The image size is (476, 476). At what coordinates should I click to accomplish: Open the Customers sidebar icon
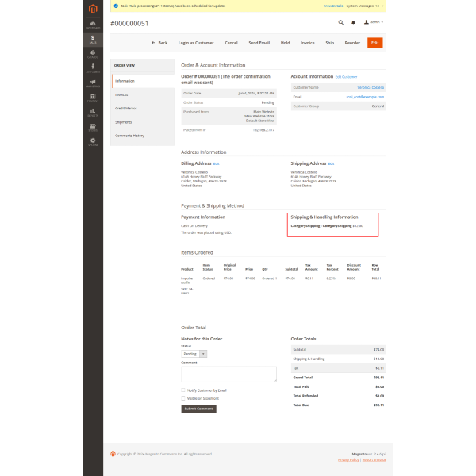pyautogui.click(x=93, y=68)
